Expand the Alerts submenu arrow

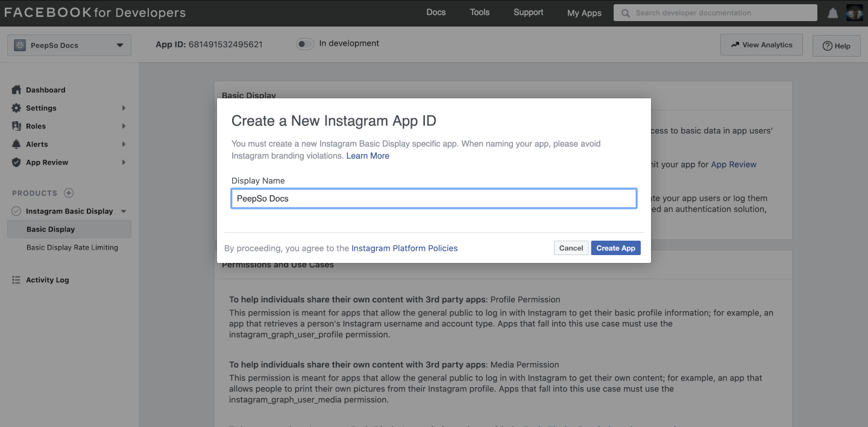(x=124, y=144)
